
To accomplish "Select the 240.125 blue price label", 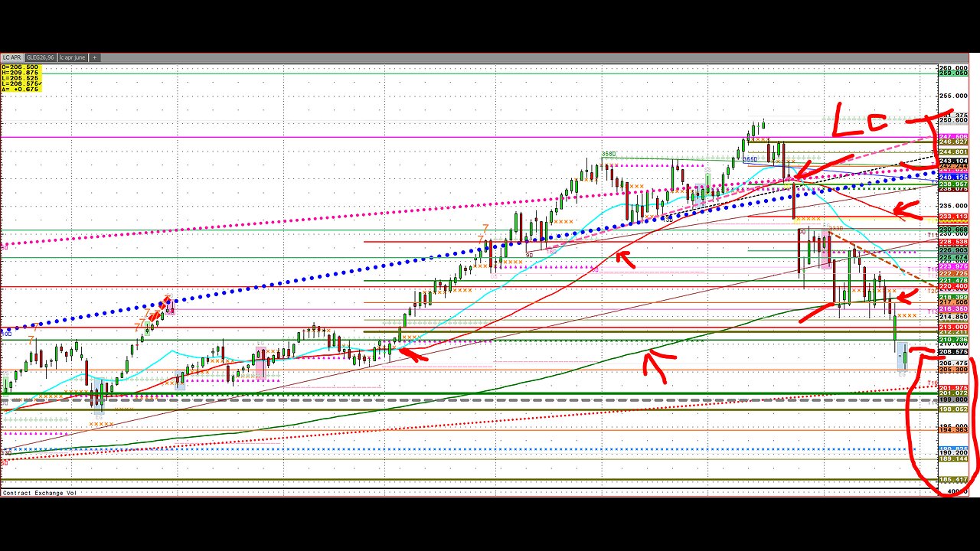I will (x=953, y=177).
